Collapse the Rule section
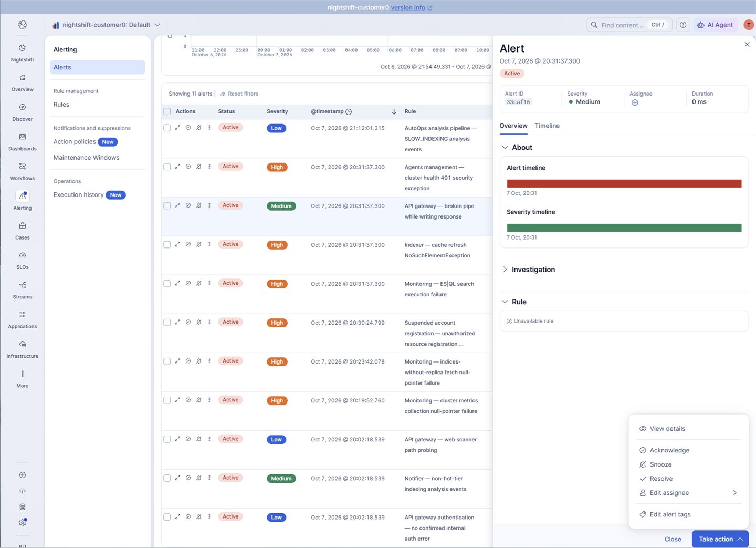The height and width of the screenshot is (548, 756). [x=505, y=302]
